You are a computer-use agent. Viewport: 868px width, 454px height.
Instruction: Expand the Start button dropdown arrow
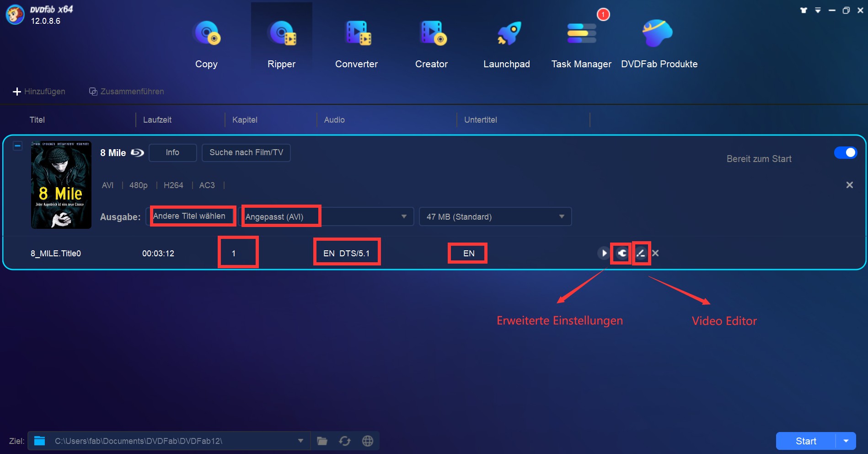point(846,441)
